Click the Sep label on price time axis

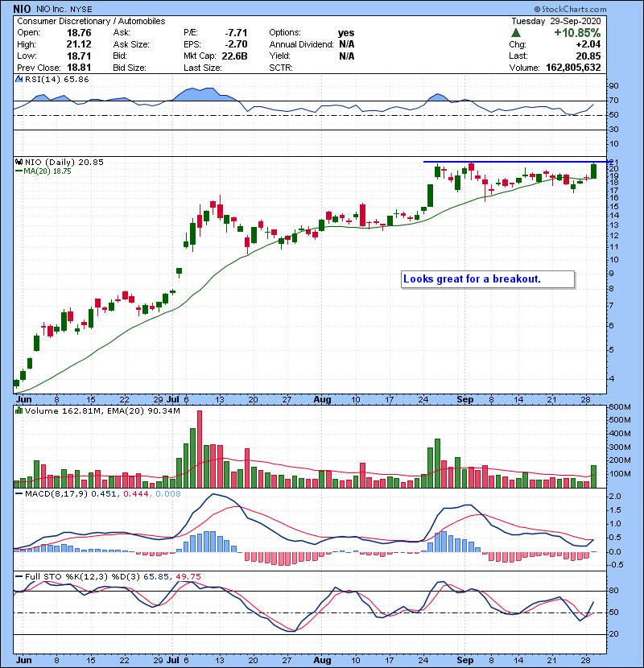pos(465,400)
